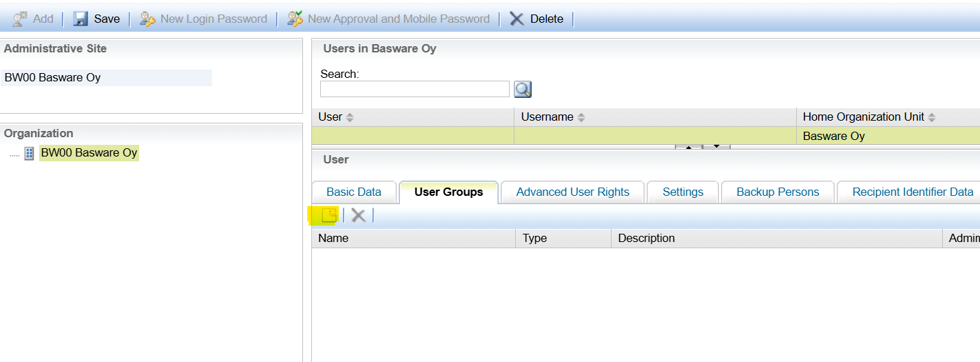Viewport: 980px width, 362px height.
Task: Select the Basware Oy cell in user row
Action: [888, 136]
